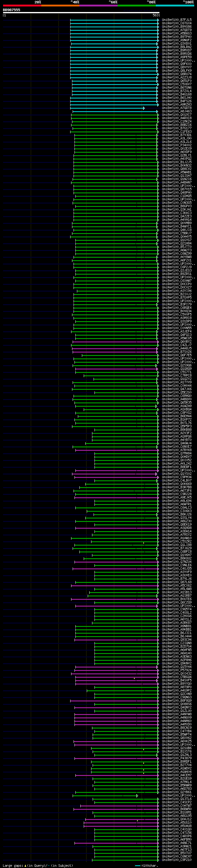Open the UniRef100_Q7MH84 entry
Image resolution: width=197 pixels, height=868 pixels.
click(x=177, y=454)
